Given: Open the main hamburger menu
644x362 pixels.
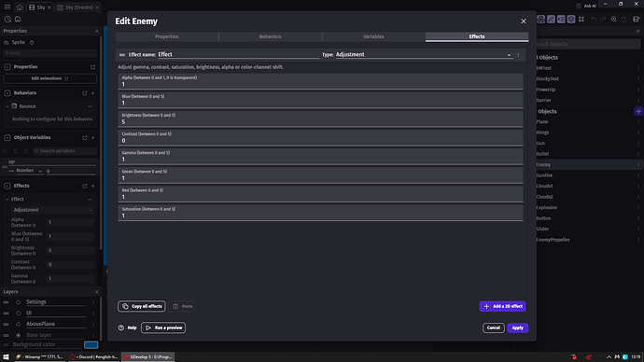Looking at the screenshot, I should [x=7, y=7].
